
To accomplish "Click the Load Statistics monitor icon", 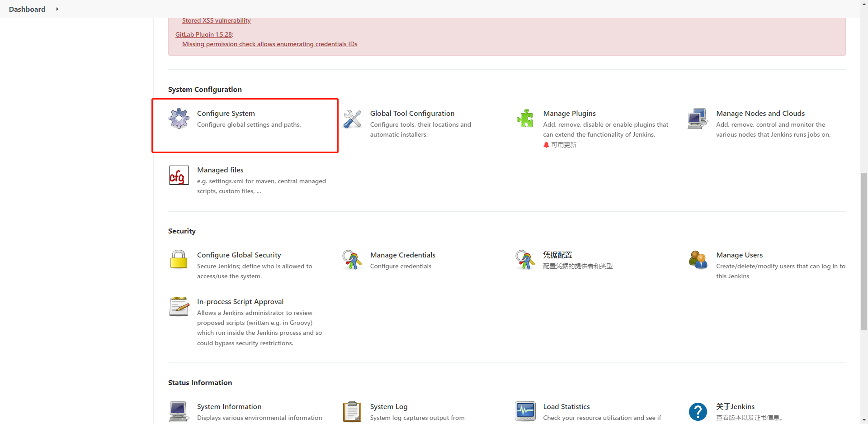I will click(x=525, y=412).
